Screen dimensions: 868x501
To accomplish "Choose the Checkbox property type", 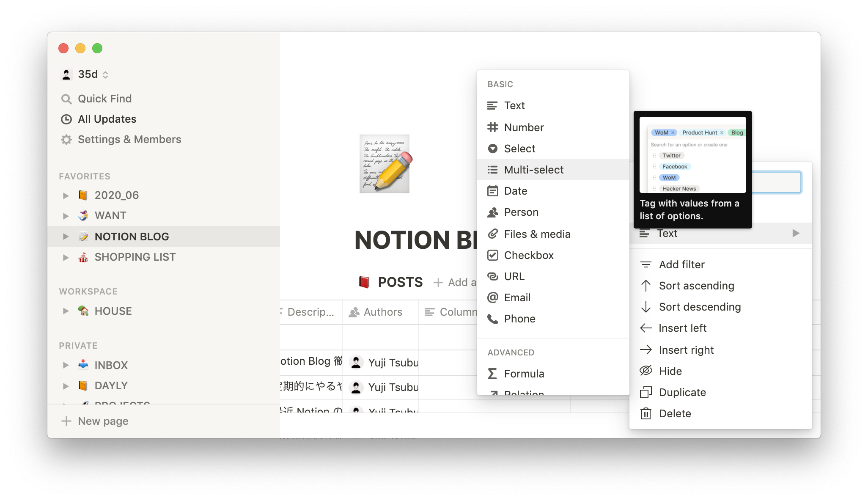I will tap(553, 255).
